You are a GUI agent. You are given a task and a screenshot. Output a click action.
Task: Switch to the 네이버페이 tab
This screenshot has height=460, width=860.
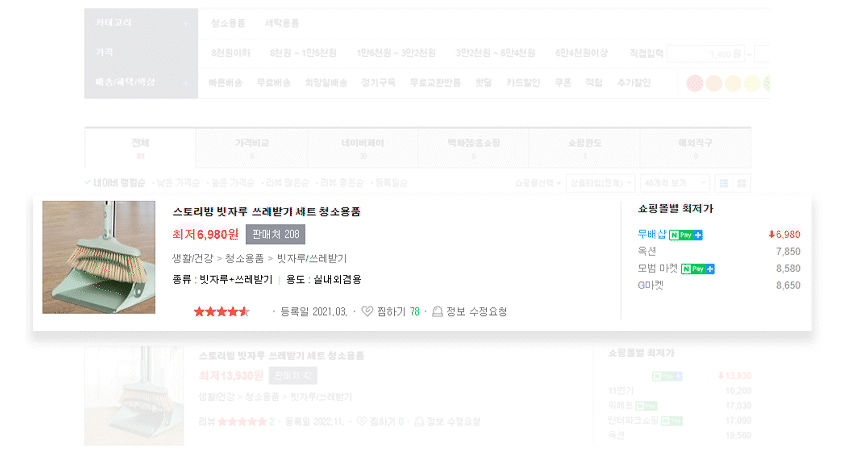coord(363,148)
